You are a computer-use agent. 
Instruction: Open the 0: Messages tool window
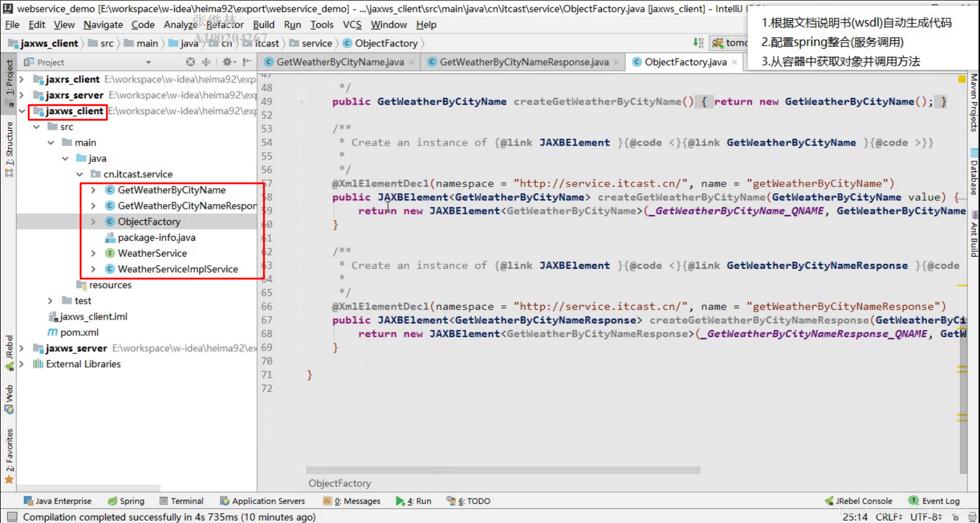352,501
